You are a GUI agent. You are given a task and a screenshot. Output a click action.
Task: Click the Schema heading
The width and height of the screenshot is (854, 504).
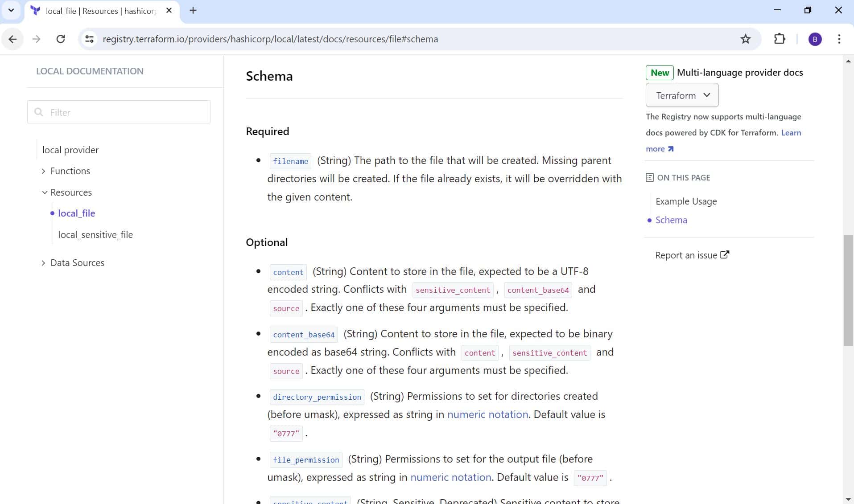click(x=269, y=76)
